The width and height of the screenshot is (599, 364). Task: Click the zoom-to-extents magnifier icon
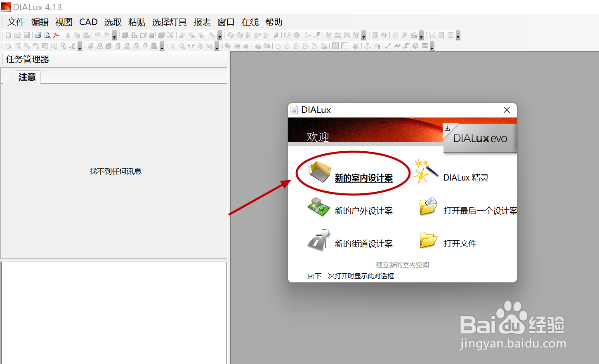pos(170,35)
